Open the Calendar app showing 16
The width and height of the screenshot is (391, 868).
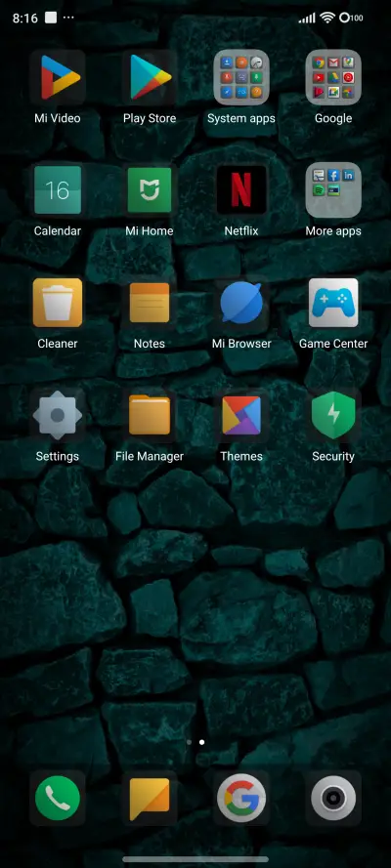tap(58, 189)
